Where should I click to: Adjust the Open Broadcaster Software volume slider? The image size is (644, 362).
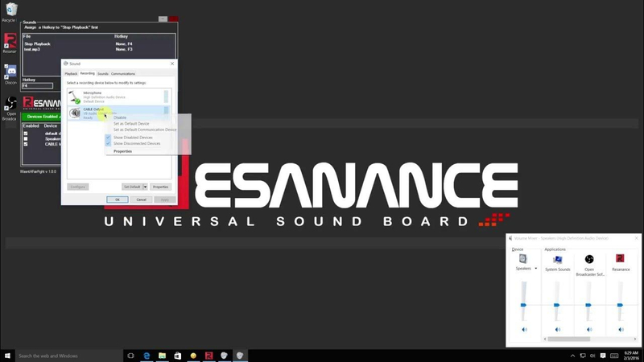[x=588, y=305]
